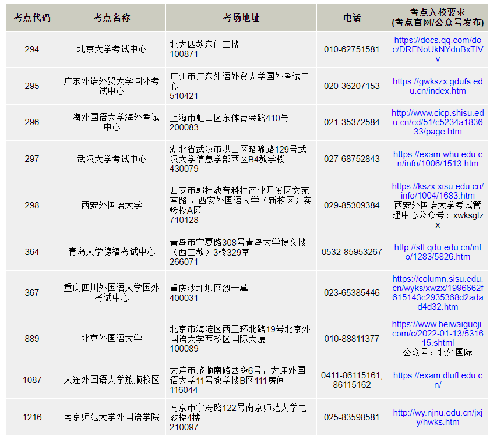
Task: Click the name 南京师范大学外国语学院
Action: (112, 417)
